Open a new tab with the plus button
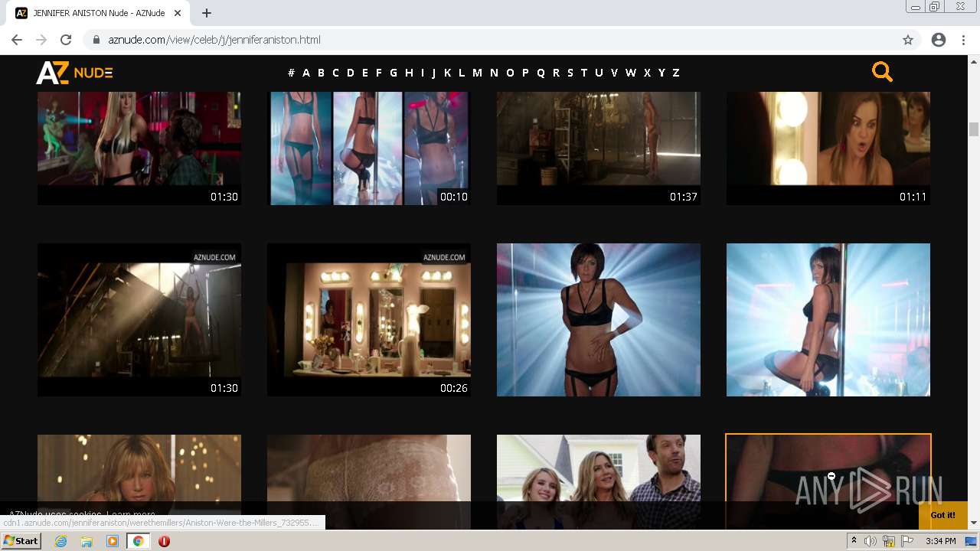 [x=207, y=13]
